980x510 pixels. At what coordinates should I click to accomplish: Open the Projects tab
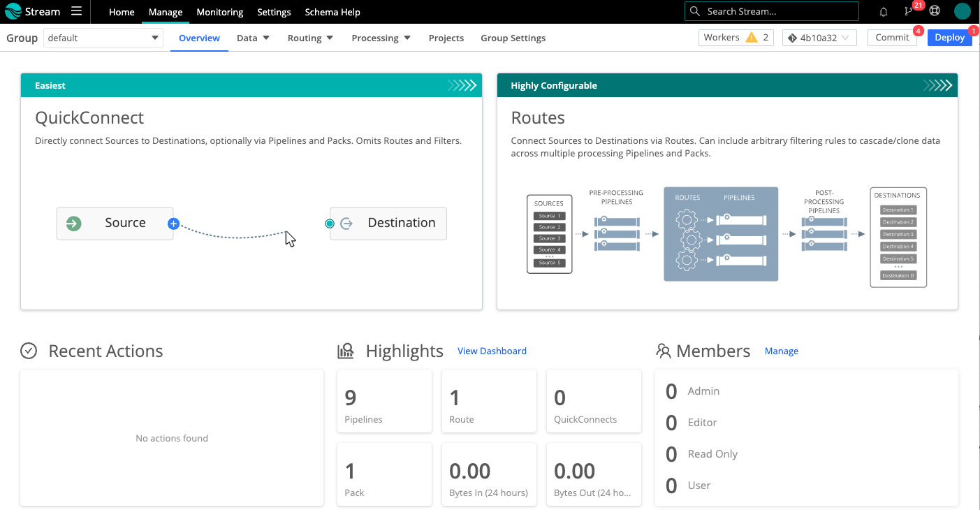click(446, 38)
